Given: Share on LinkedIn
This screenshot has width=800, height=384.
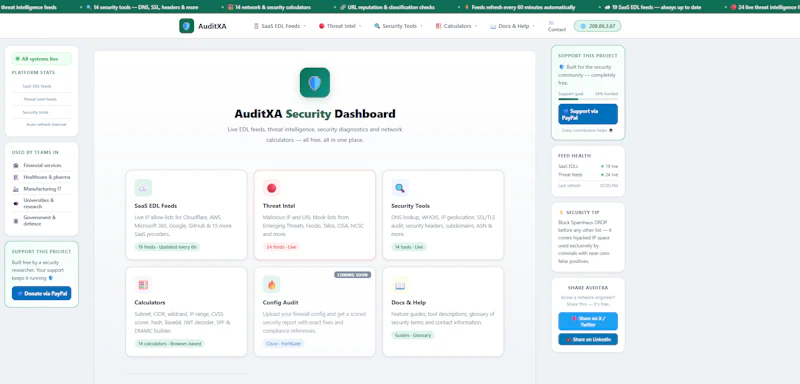Looking at the screenshot, I should 588,339.
